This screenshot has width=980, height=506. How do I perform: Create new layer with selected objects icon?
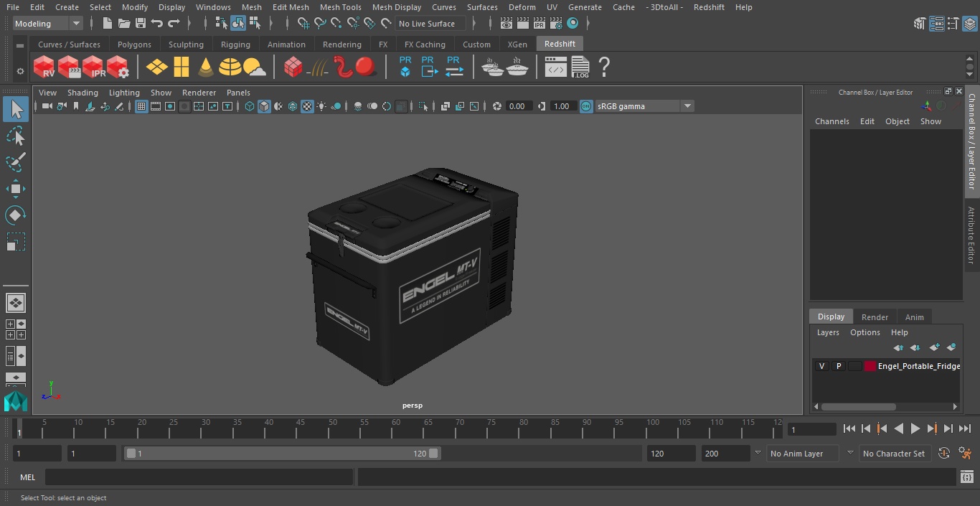pyautogui.click(x=951, y=347)
